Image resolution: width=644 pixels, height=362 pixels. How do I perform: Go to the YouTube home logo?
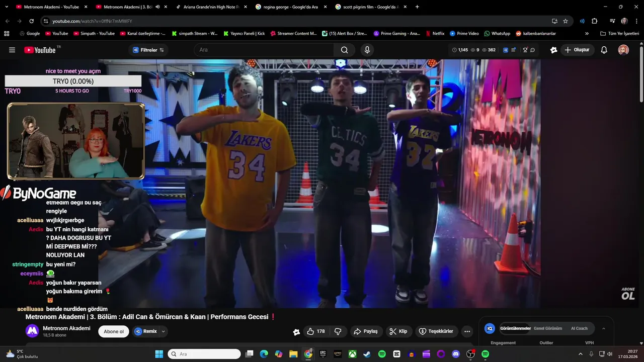click(40, 50)
